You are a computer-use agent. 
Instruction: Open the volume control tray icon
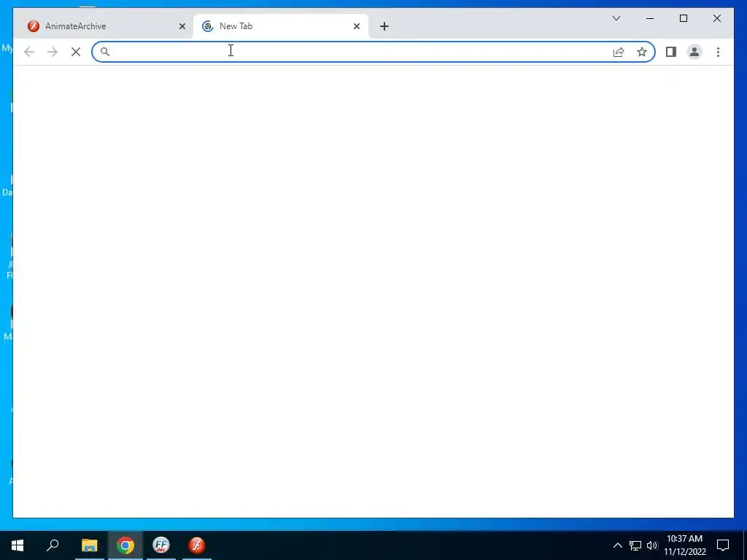coord(651,545)
